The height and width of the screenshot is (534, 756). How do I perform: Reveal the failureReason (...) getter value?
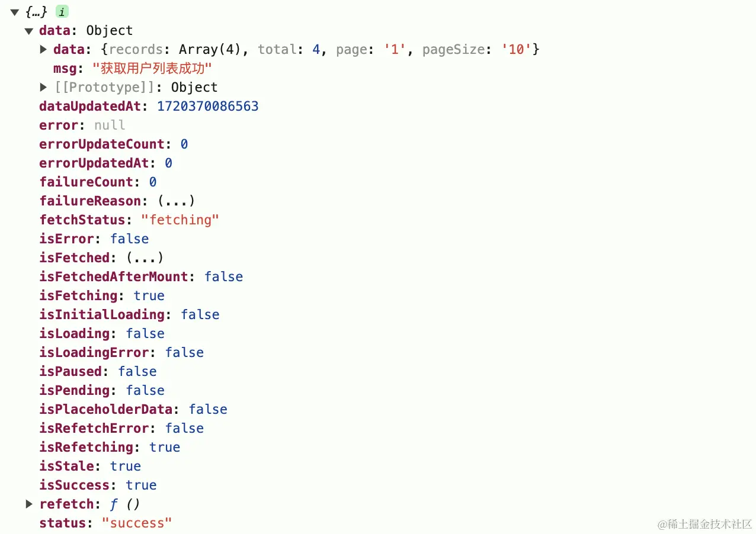[175, 201]
